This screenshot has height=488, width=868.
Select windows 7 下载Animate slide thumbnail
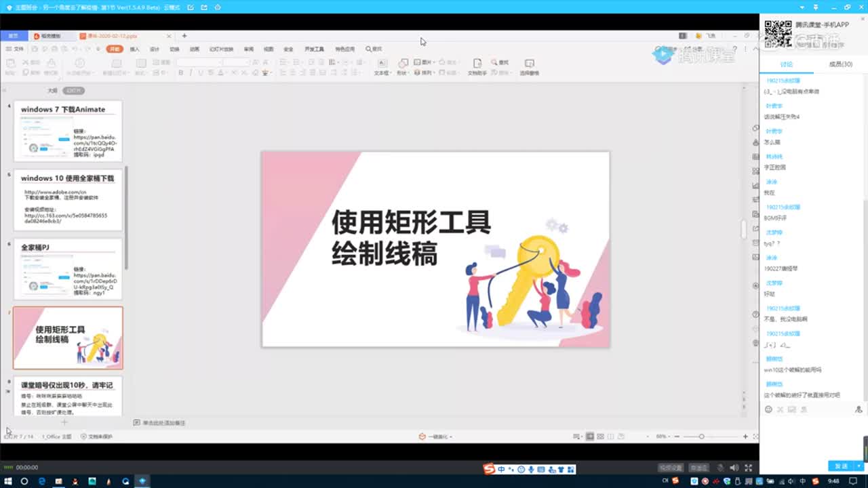(x=68, y=131)
